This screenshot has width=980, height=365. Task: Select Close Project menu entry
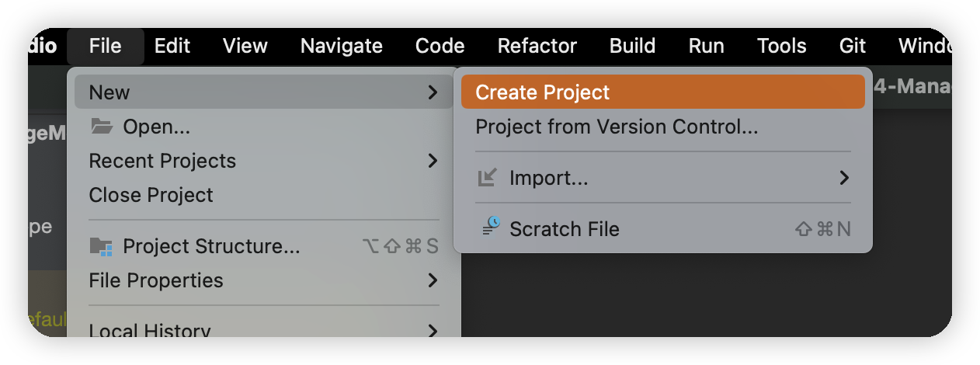[x=151, y=195]
